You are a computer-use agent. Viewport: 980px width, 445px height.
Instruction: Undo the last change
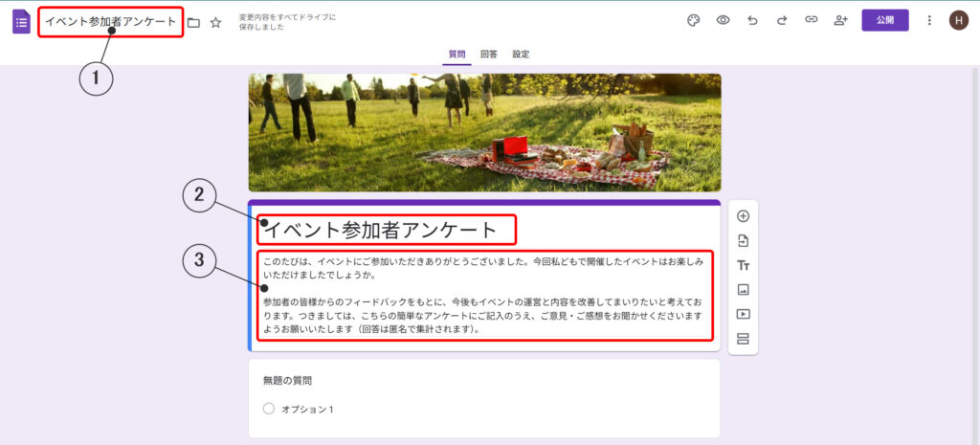pyautogui.click(x=752, y=21)
